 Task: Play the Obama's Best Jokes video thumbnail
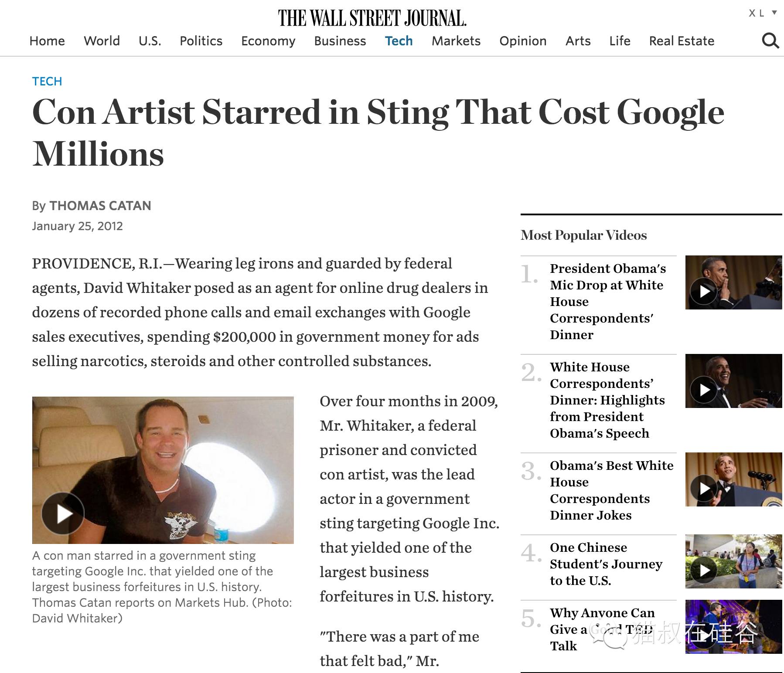[x=733, y=479]
